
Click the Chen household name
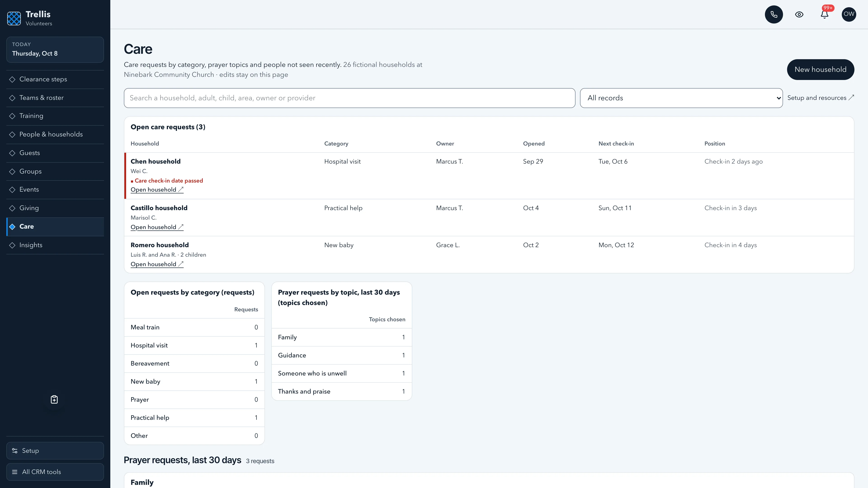click(x=155, y=161)
